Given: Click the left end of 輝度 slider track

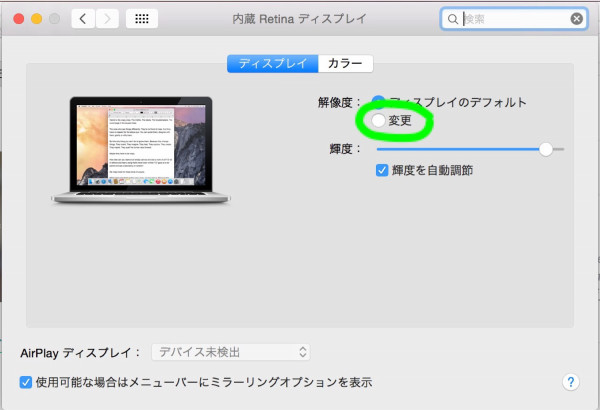Looking at the screenshot, I should [x=381, y=149].
